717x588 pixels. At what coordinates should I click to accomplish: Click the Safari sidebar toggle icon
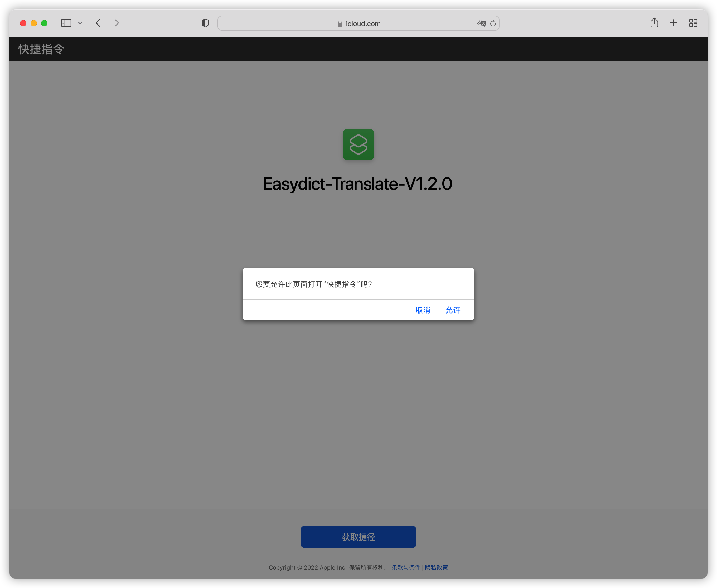click(66, 23)
